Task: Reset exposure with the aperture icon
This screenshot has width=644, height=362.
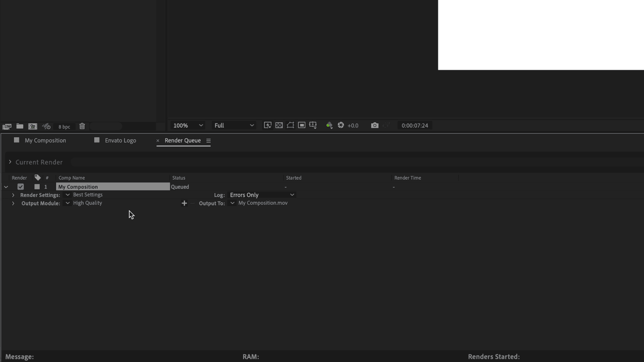Action: pos(341,125)
